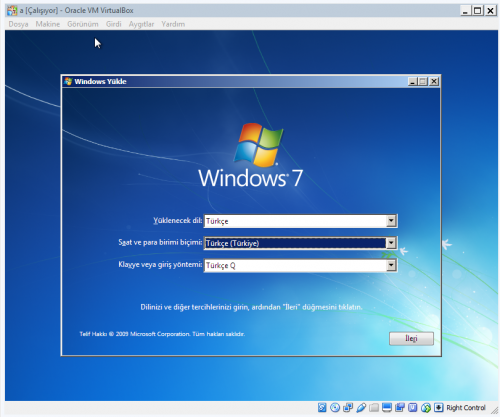Click the VirtualBox title bar app icon
500x417 pixels.
click(x=12, y=11)
